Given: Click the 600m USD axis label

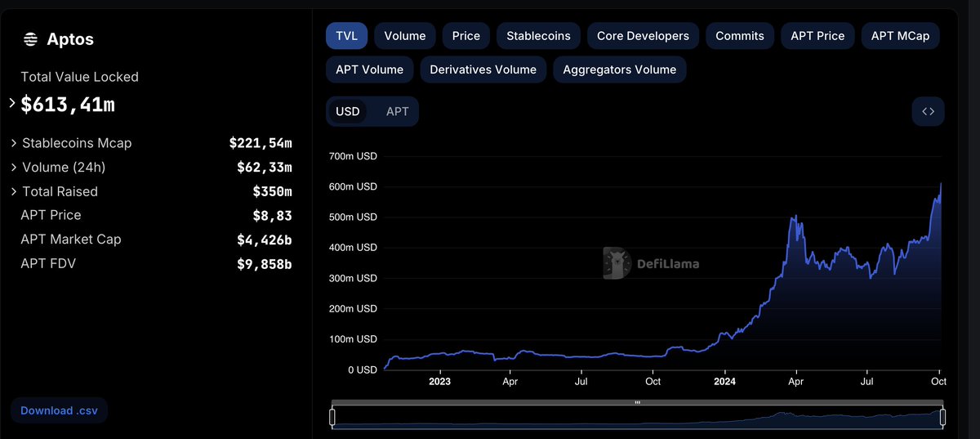Looking at the screenshot, I should 353,186.
